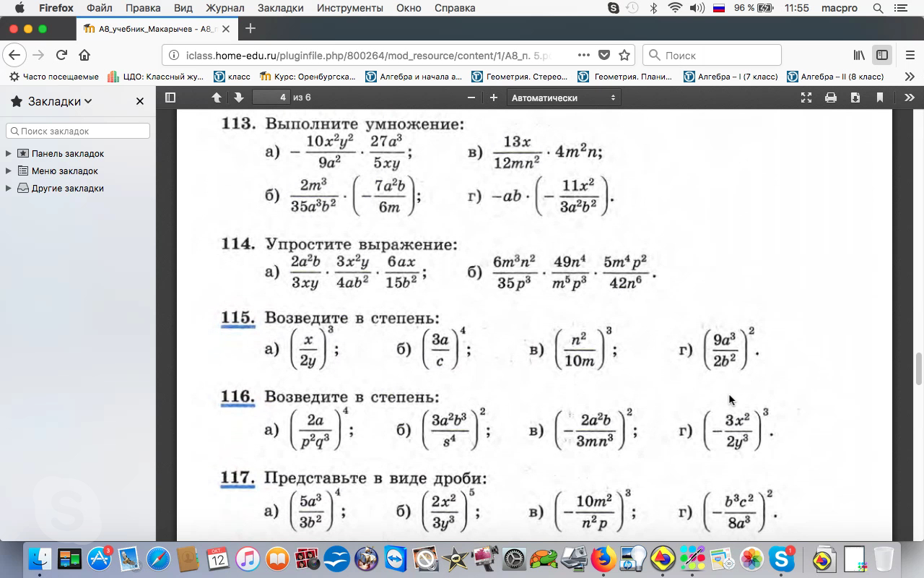
Task: Open the zoom level dropdown "Автоматически"
Action: [564, 98]
